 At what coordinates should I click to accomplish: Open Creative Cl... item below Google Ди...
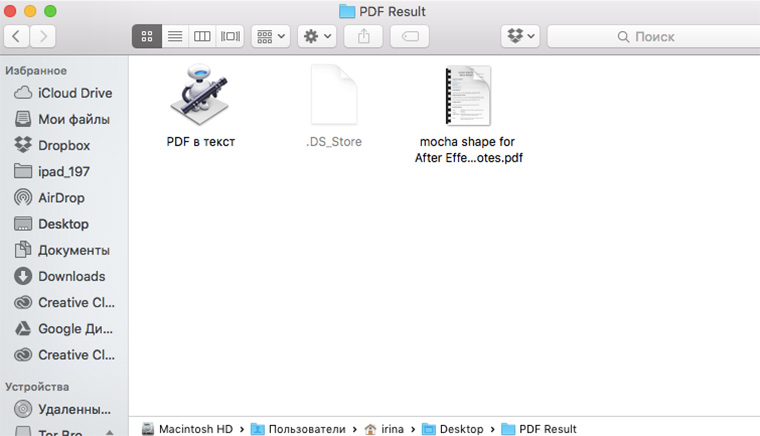tap(64, 355)
